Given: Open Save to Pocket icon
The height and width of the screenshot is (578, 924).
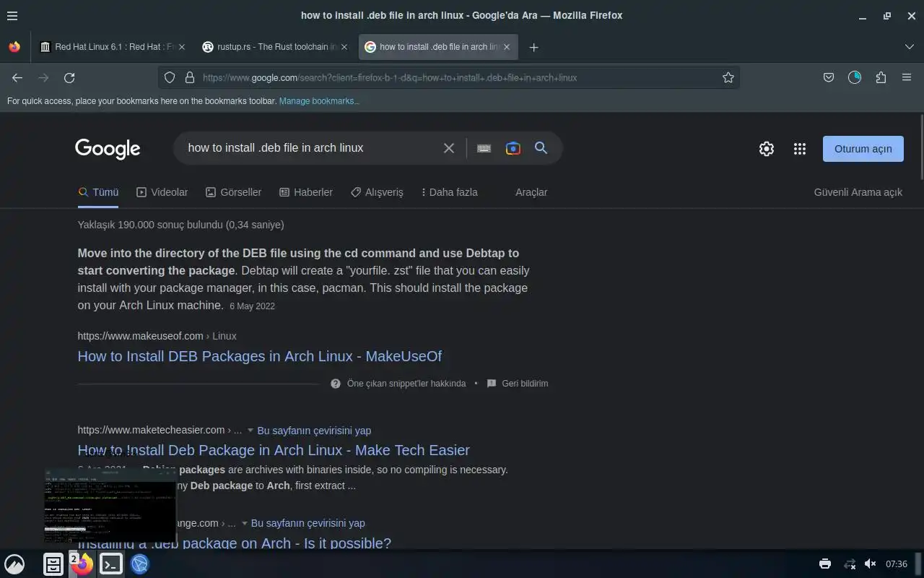Looking at the screenshot, I should (x=829, y=77).
